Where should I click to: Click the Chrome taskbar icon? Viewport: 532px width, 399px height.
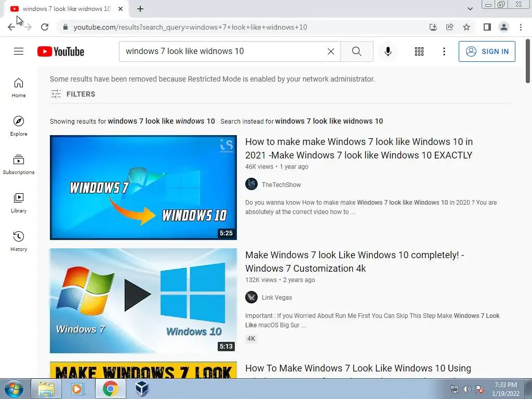tap(111, 389)
